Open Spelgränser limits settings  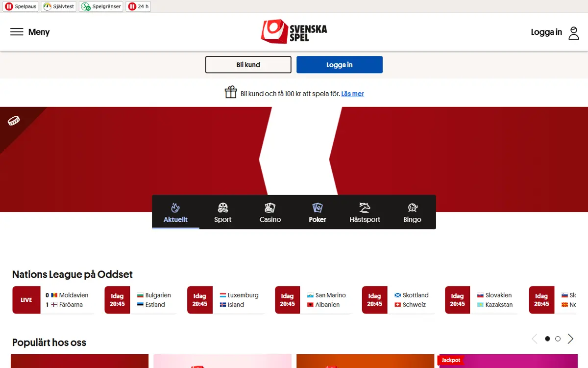(x=101, y=6)
